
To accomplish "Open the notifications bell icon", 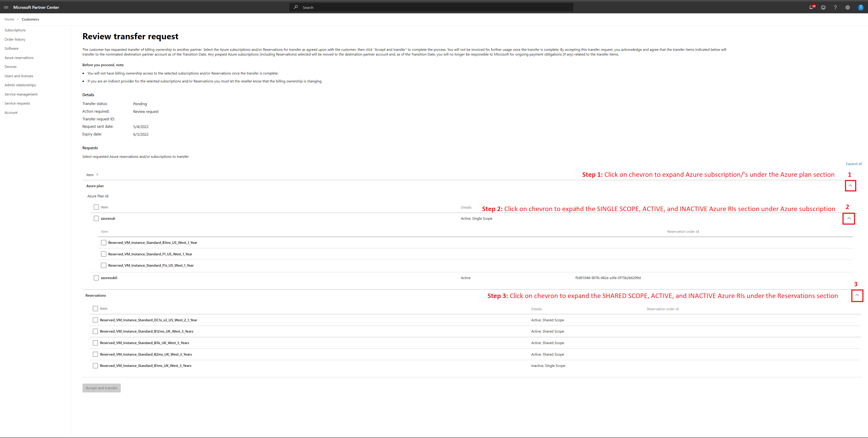I will [811, 7].
